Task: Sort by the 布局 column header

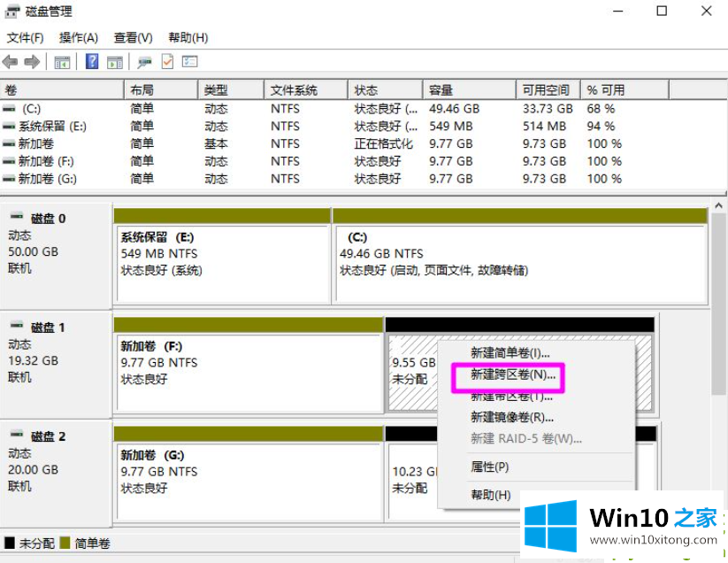Action: (161, 89)
